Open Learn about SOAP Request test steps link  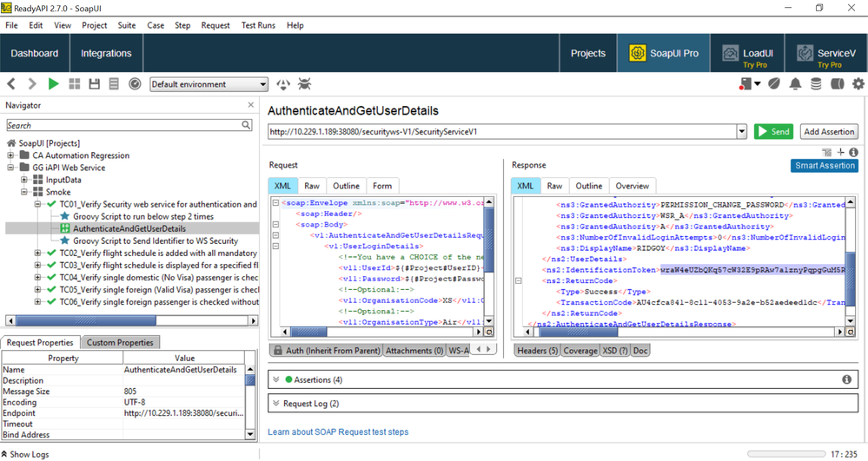(x=337, y=431)
